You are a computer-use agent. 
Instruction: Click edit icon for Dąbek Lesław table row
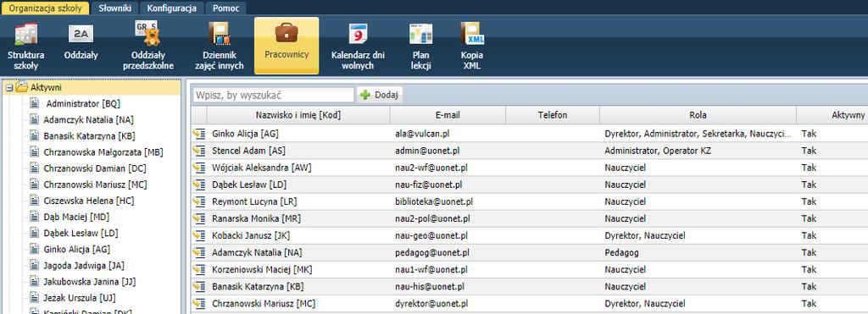coord(198,185)
